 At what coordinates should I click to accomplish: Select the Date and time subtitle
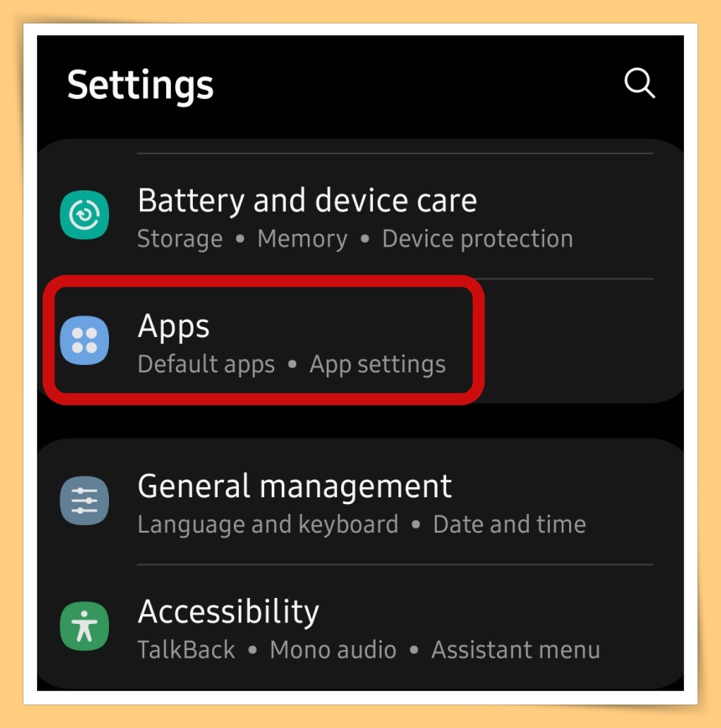point(510,525)
